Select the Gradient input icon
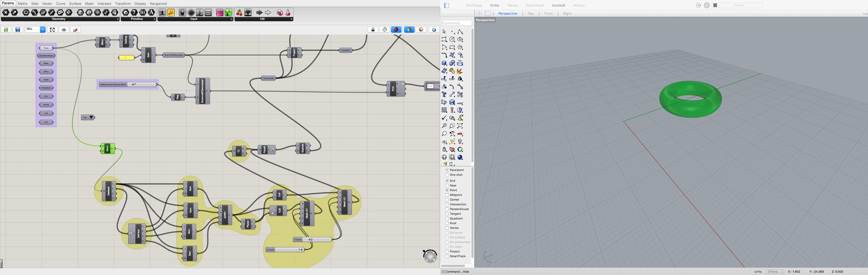Image resolution: width=868 pixels, height=275 pixels. pyautogui.click(x=220, y=13)
